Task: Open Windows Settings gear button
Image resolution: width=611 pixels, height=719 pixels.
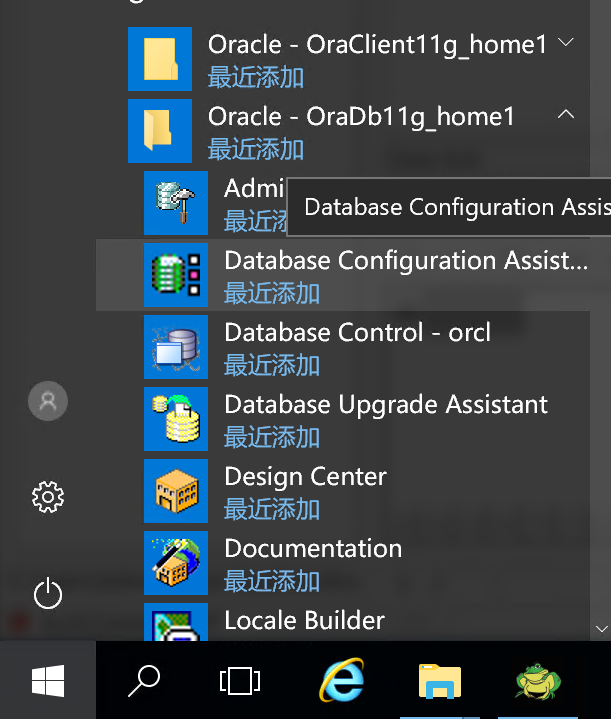Action: [48, 497]
